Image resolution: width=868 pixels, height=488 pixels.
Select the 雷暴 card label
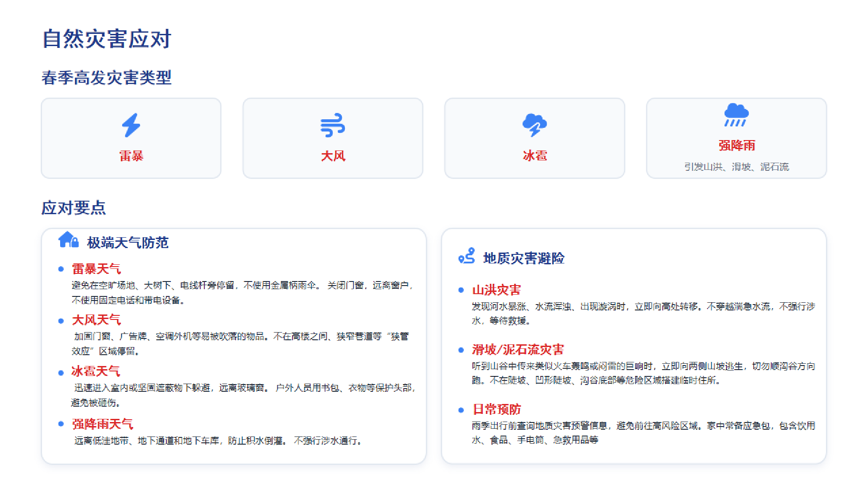pos(131,156)
